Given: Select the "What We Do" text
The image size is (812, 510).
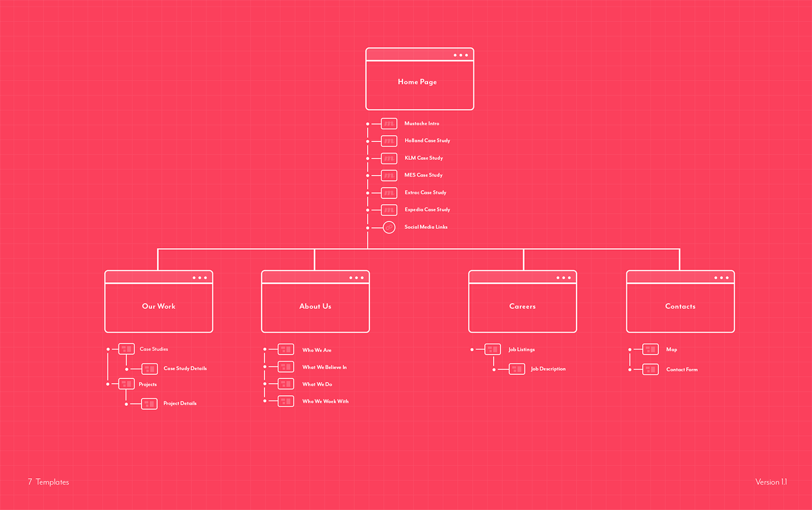Looking at the screenshot, I should (x=317, y=384).
